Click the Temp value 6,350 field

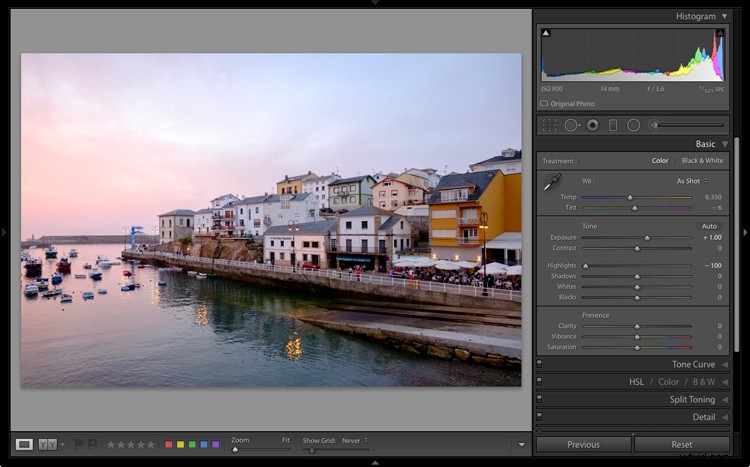pyautogui.click(x=713, y=197)
